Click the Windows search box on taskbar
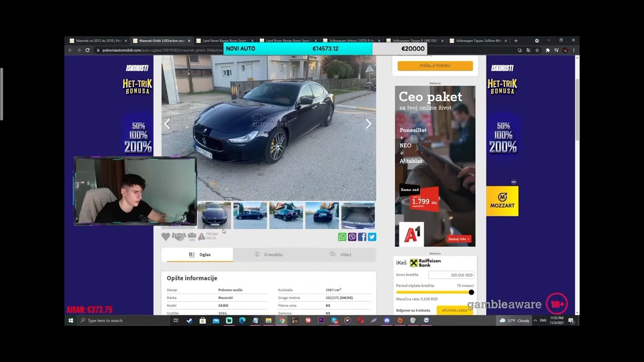 pos(123,320)
